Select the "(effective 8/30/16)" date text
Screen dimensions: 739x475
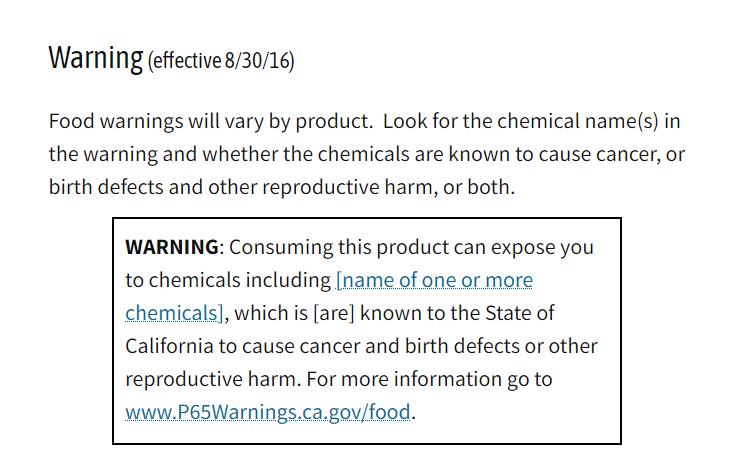point(221,61)
